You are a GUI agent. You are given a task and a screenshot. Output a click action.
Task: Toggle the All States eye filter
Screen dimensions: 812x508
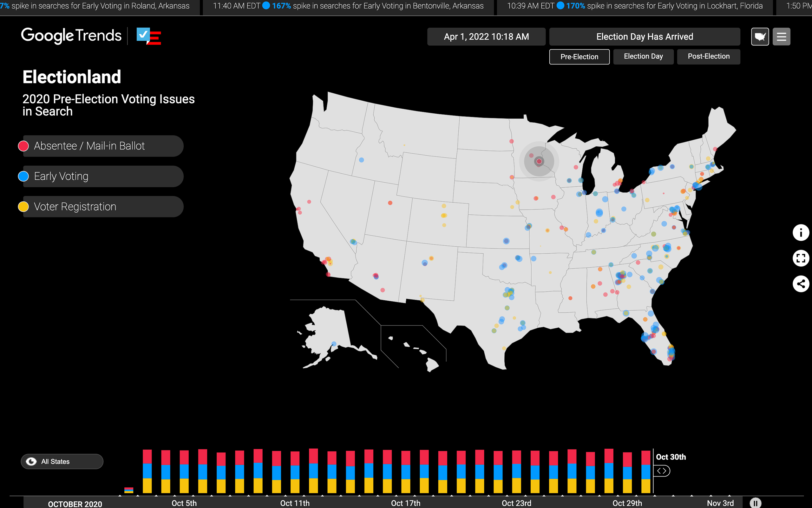click(x=62, y=461)
